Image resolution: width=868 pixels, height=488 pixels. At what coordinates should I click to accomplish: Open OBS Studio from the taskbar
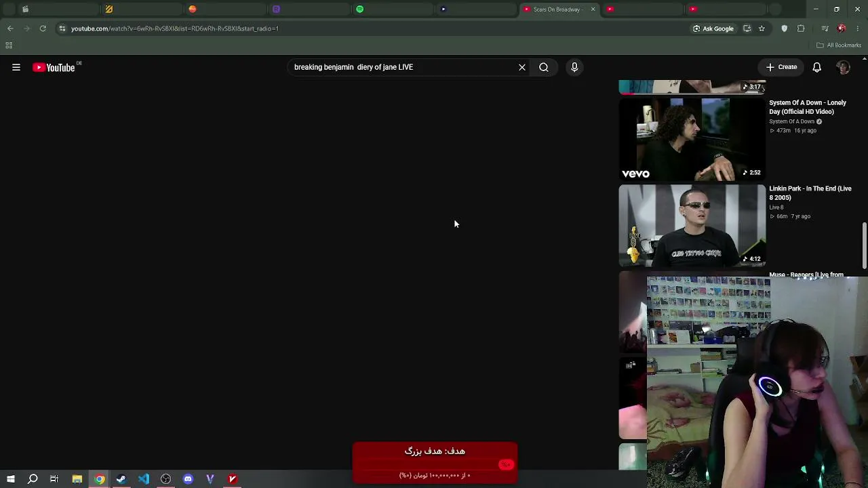[165, 479]
